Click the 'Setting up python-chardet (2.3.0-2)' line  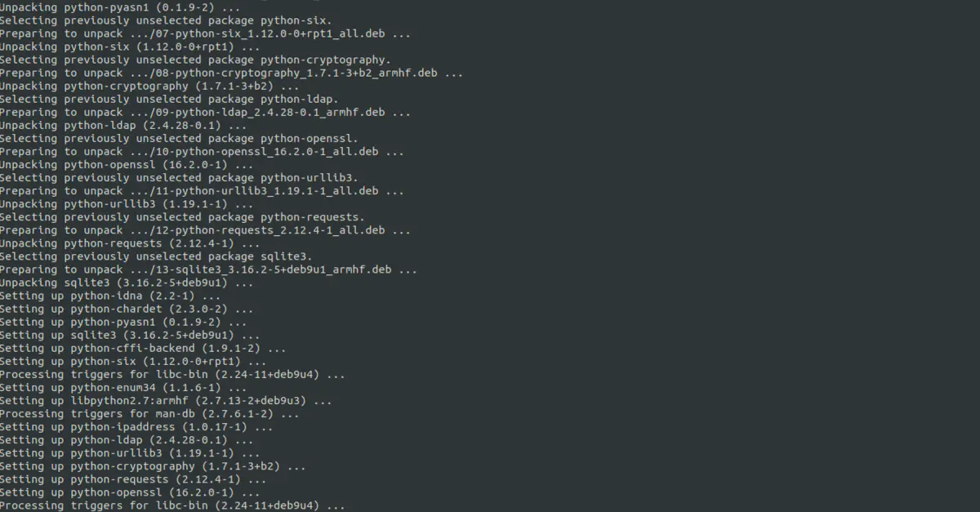[x=127, y=308]
